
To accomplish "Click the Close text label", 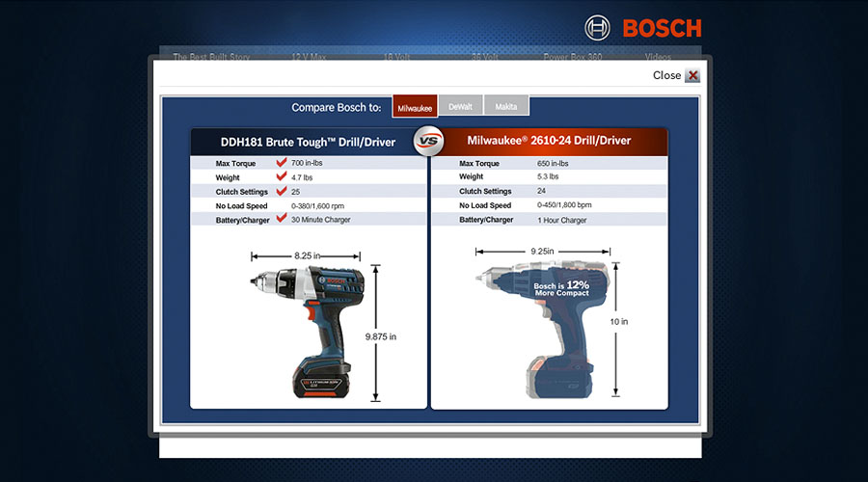I will [666, 75].
